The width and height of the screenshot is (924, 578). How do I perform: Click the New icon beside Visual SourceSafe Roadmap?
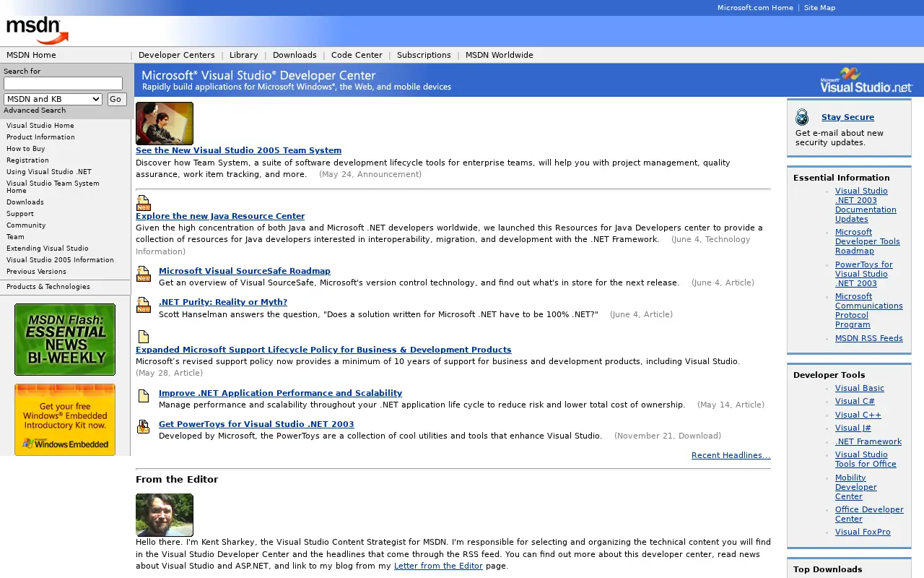[144, 274]
